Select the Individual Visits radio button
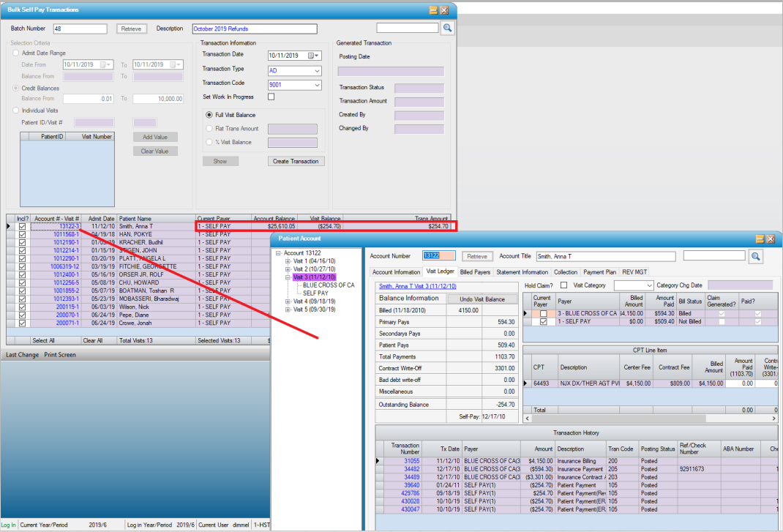 coord(15,110)
